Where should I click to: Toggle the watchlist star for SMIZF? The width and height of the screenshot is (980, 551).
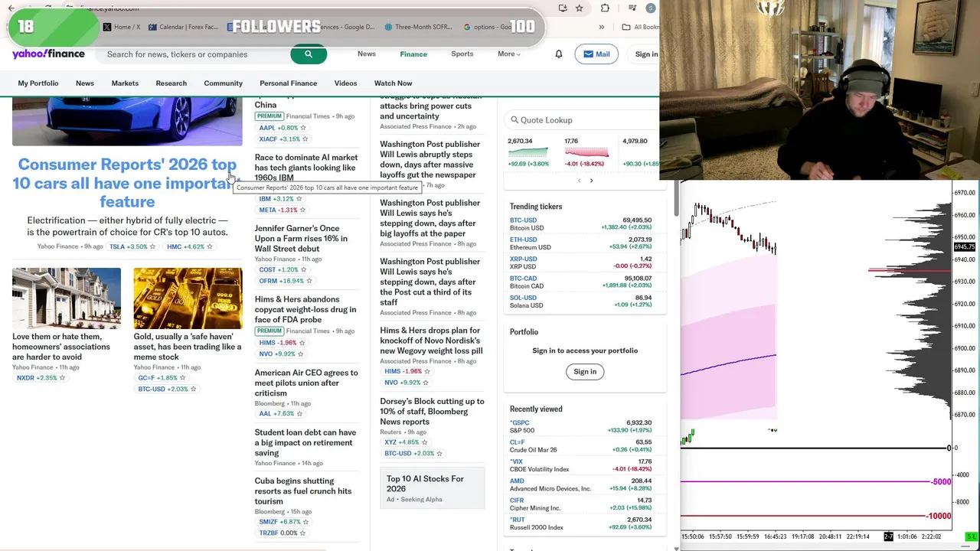pyautogui.click(x=305, y=522)
